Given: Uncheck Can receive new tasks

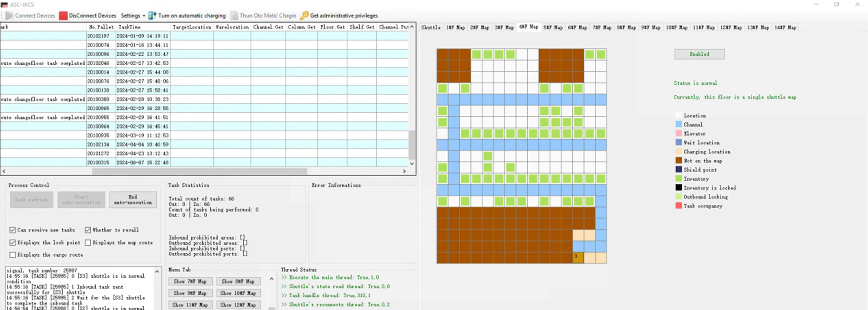Looking at the screenshot, I should (13, 230).
